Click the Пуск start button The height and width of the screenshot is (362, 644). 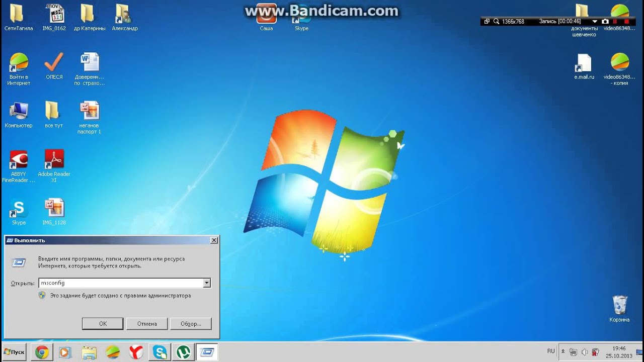click(14, 352)
